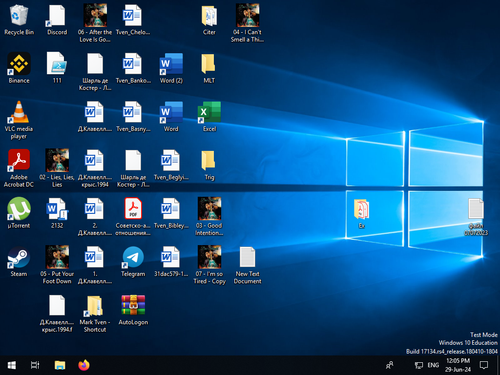Select VLC media player icon
This screenshot has width=500, height=375.
(19, 112)
